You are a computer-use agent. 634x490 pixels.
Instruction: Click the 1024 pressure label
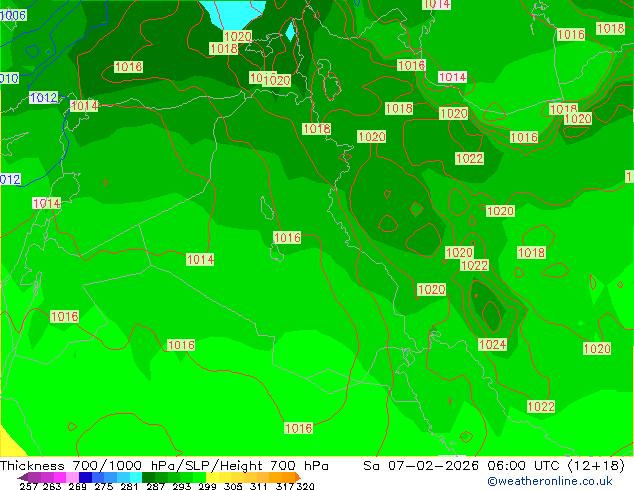(x=492, y=344)
